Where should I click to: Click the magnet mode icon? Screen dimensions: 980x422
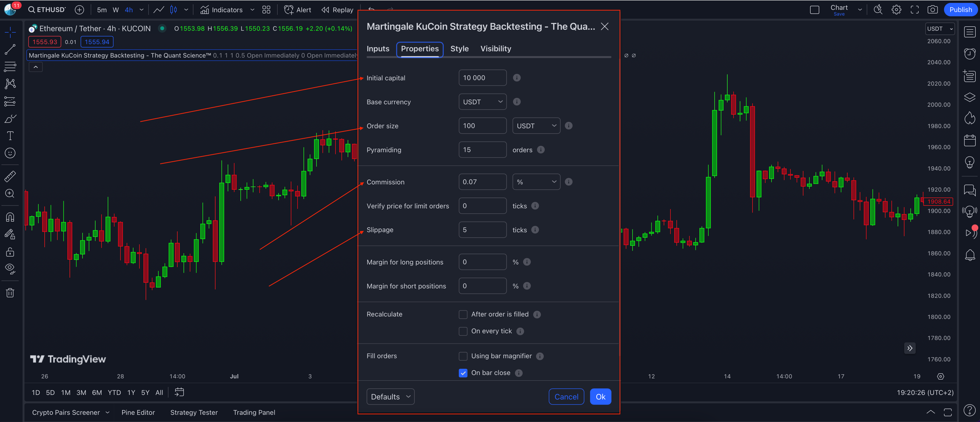[10, 217]
